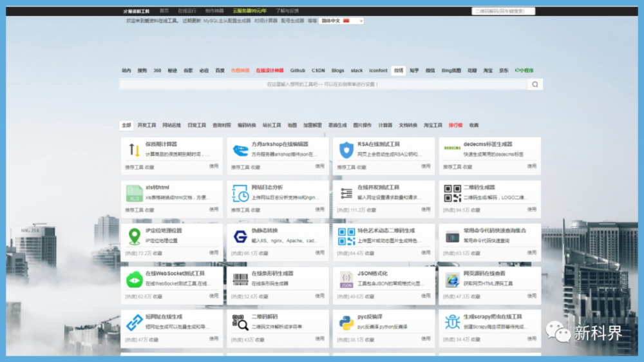Click 收藏 on the xls转html card
The height and width of the screenshot is (362, 644).
click(x=149, y=211)
